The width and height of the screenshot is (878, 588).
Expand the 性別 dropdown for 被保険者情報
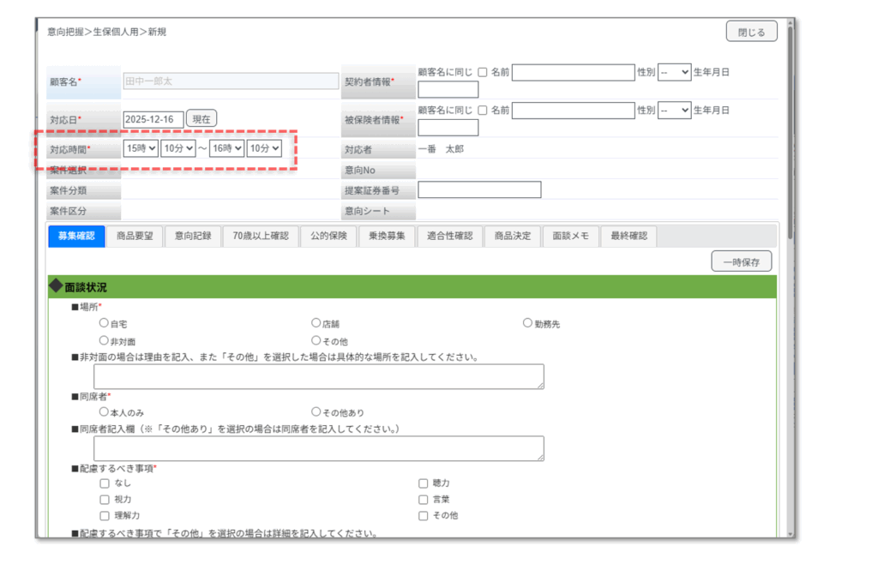click(674, 111)
